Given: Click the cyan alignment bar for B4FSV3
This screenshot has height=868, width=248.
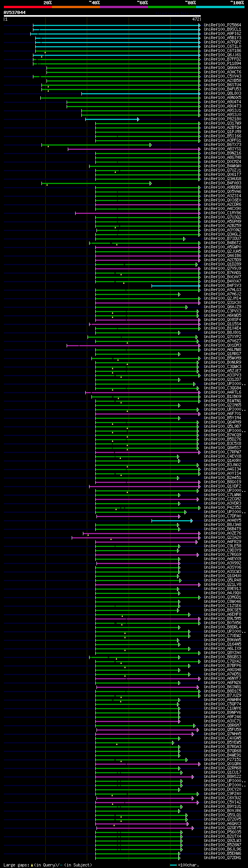Looking at the screenshot, I should 176,286.
